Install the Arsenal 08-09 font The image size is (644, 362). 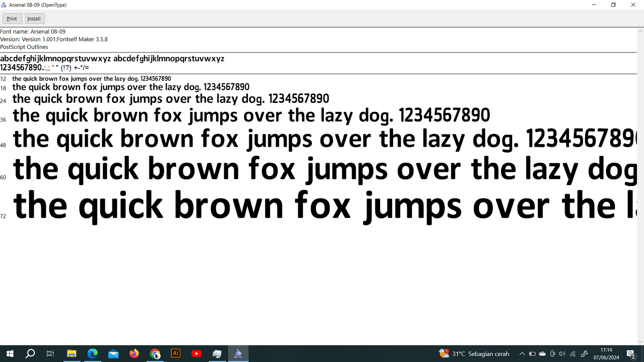(34, 18)
